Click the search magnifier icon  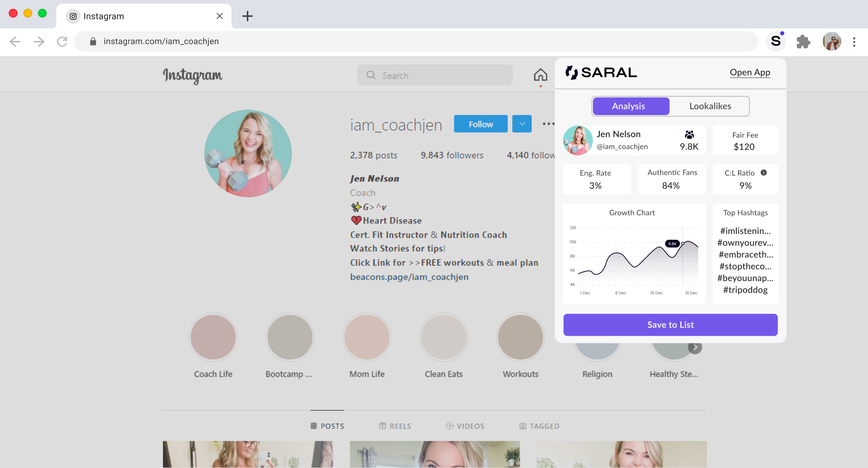371,75
